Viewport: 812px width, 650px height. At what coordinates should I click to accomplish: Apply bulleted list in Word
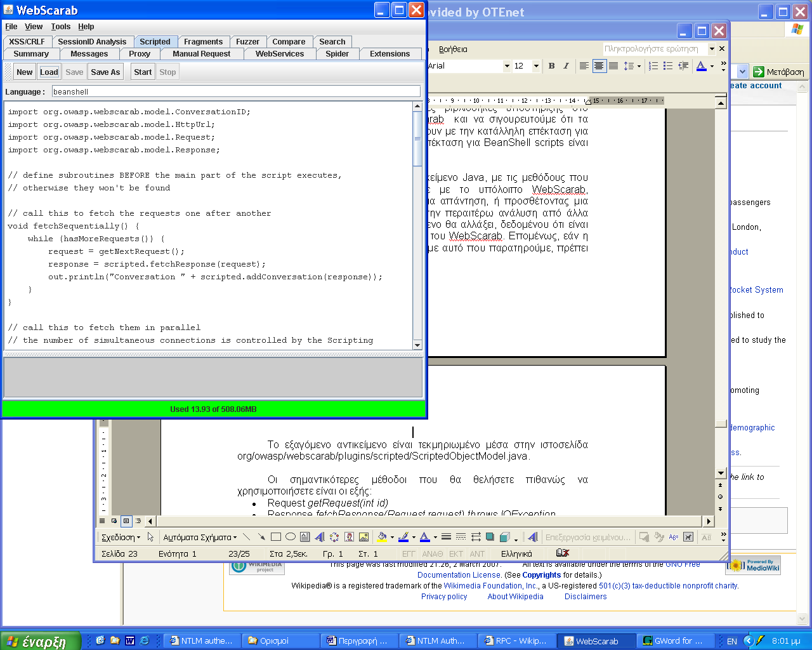point(668,66)
